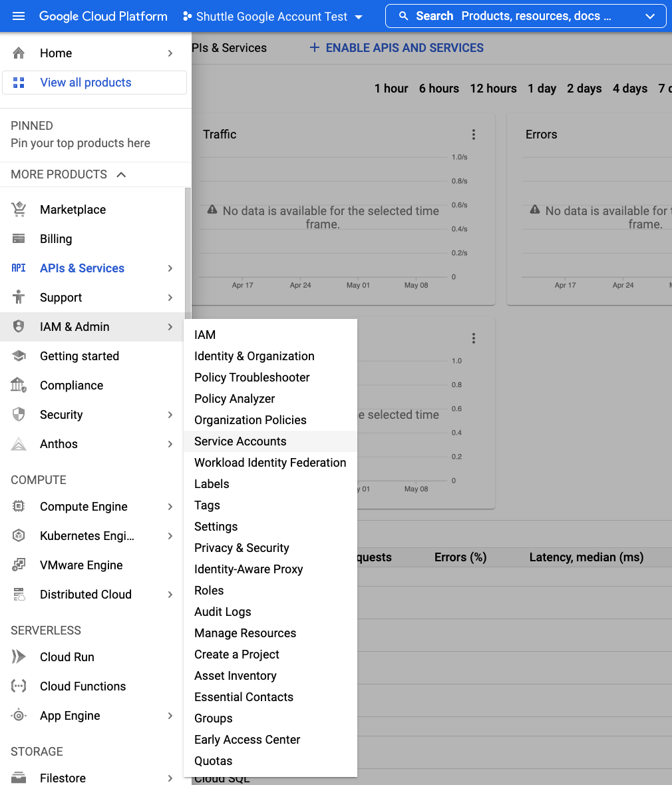Click the Anthos triangle icon
Screen dimensions: 672x785
pos(19,444)
